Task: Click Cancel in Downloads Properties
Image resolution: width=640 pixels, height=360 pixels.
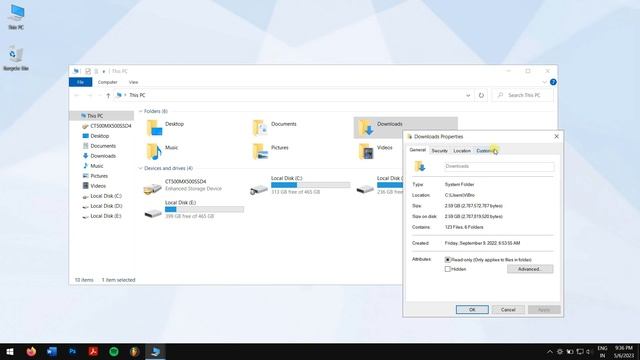Action: pos(508,310)
